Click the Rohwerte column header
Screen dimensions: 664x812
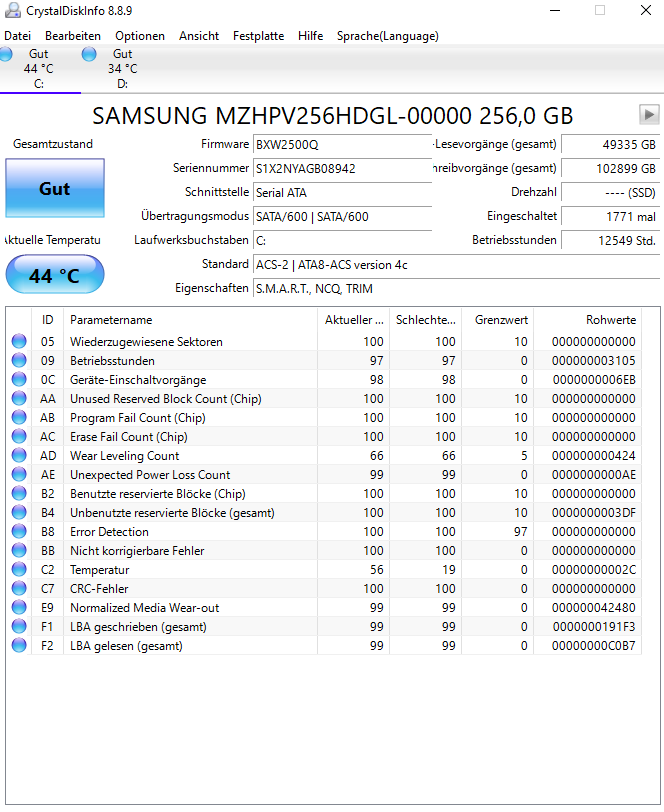pyautogui.click(x=588, y=320)
